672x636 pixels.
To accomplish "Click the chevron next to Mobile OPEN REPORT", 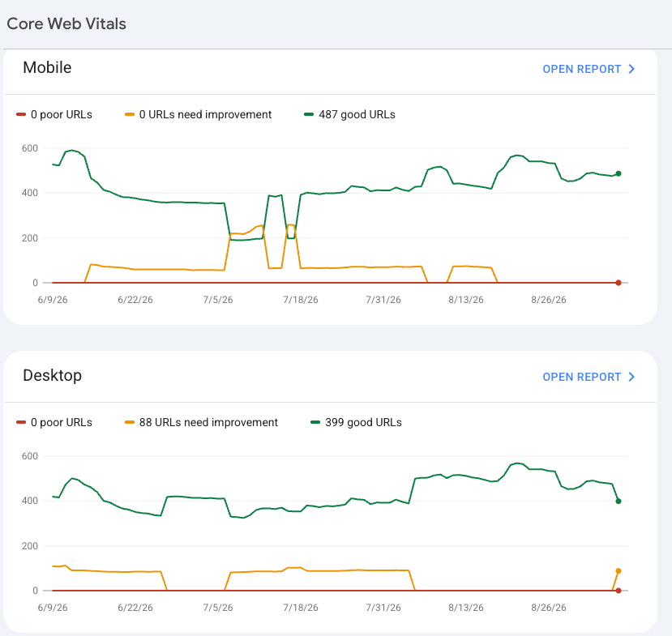I will tap(631, 69).
